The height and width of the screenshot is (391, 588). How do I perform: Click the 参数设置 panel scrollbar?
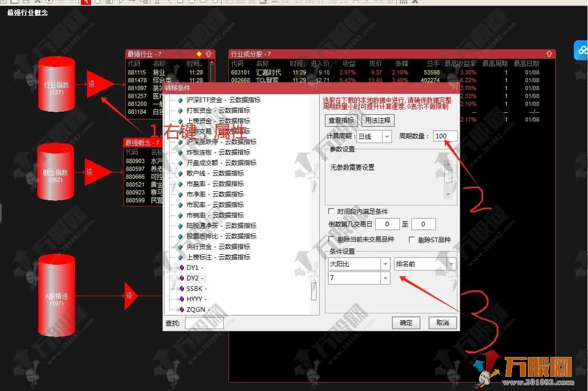(448, 180)
